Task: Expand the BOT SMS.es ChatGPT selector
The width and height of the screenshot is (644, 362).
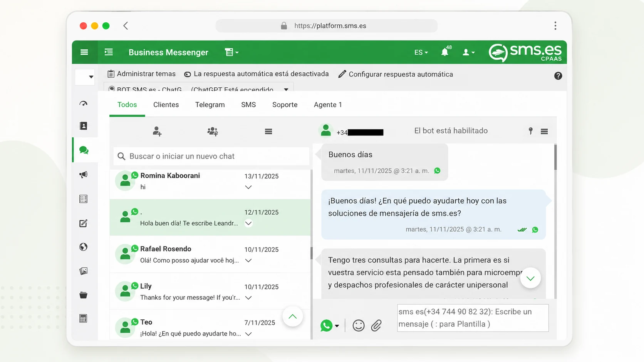Action: pyautogui.click(x=199, y=88)
